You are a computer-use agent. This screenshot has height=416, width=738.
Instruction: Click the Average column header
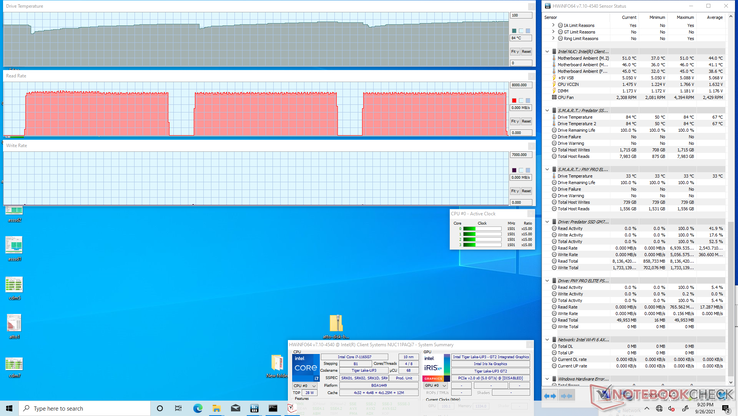(714, 17)
